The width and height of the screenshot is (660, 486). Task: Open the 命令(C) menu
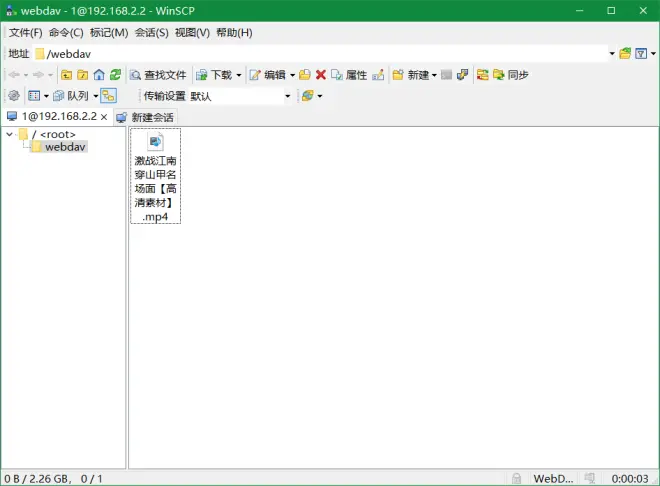pos(66,32)
